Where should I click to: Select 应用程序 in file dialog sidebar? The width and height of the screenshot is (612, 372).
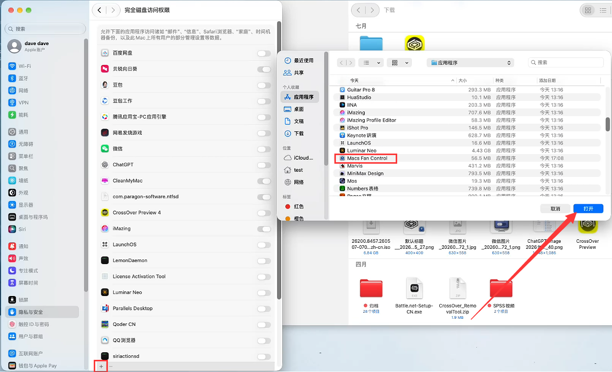tap(300, 97)
